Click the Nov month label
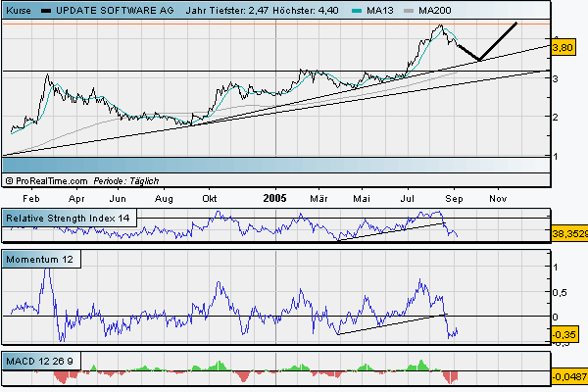 (x=498, y=198)
